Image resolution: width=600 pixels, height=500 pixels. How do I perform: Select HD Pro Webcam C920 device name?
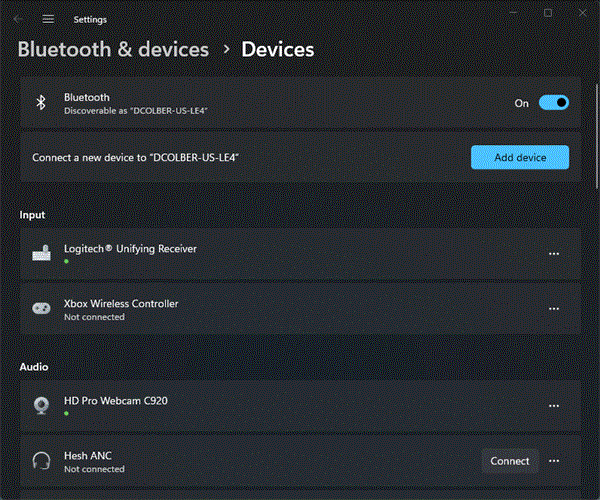click(116, 401)
